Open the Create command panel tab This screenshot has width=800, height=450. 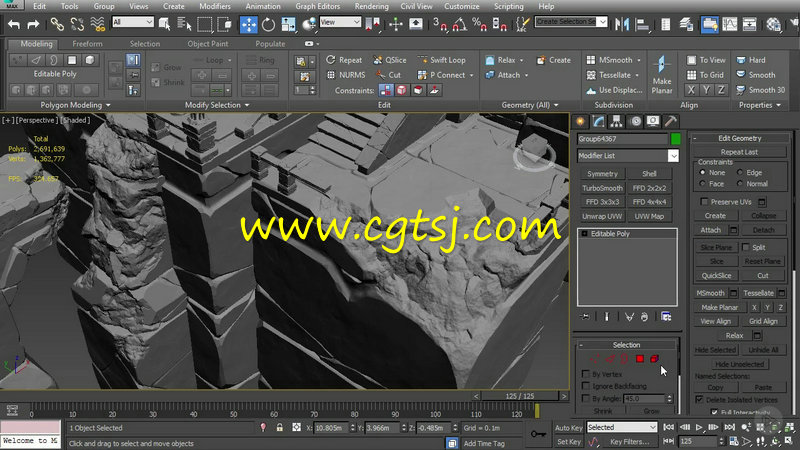coord(580,121)
